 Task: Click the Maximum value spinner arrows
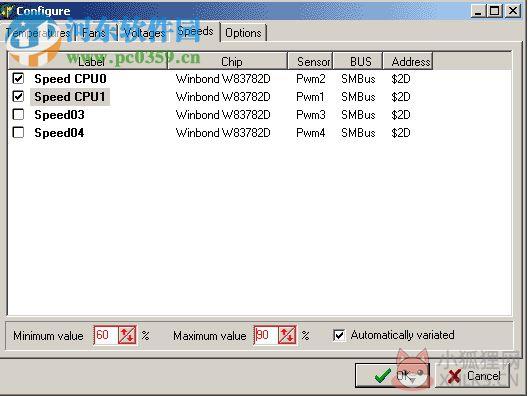(x=287, y=335)
